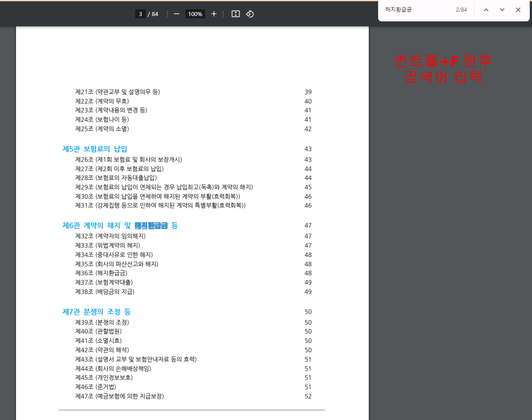Click the zoom in plus icon
The width and height of the screenshot is (532, 420).
tap(214, 14)
